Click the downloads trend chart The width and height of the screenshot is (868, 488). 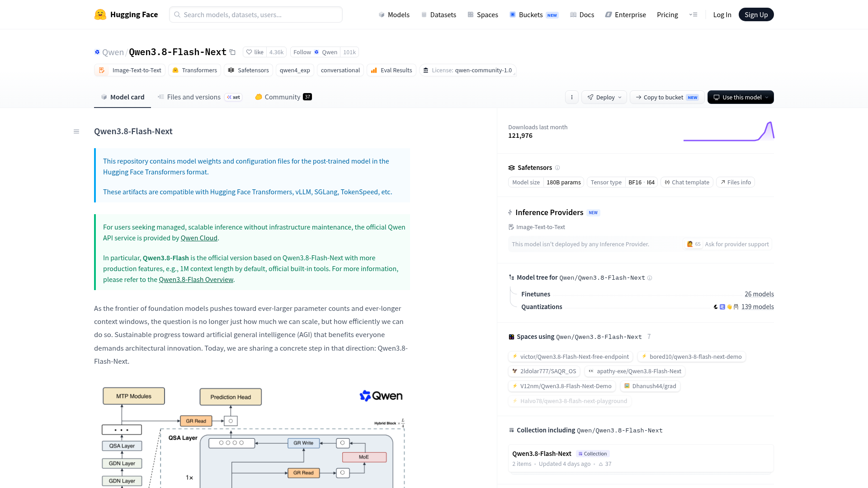point(729,131)
